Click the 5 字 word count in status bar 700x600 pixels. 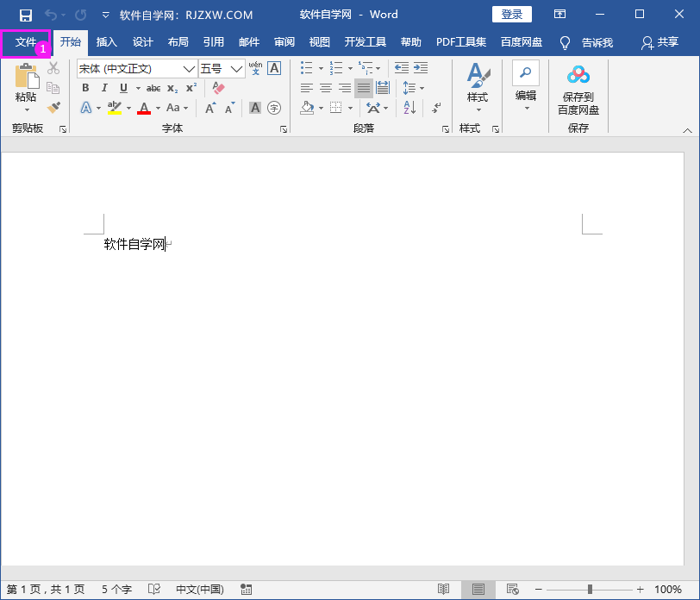coord(116,589)
